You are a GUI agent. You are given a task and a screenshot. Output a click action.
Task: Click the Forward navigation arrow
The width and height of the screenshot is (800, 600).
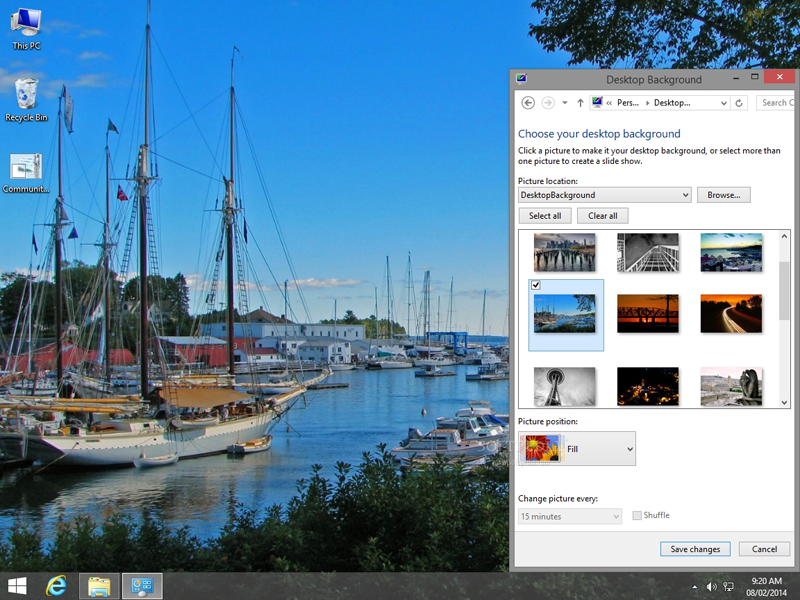coord(548,102)
